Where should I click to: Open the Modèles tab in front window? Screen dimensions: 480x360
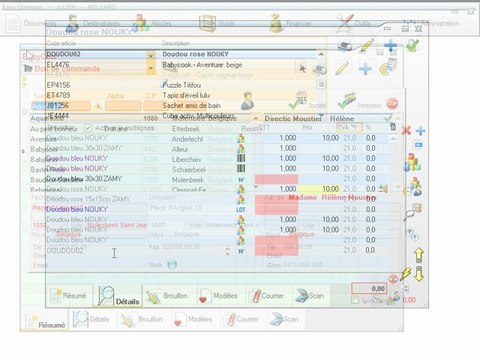218,296
